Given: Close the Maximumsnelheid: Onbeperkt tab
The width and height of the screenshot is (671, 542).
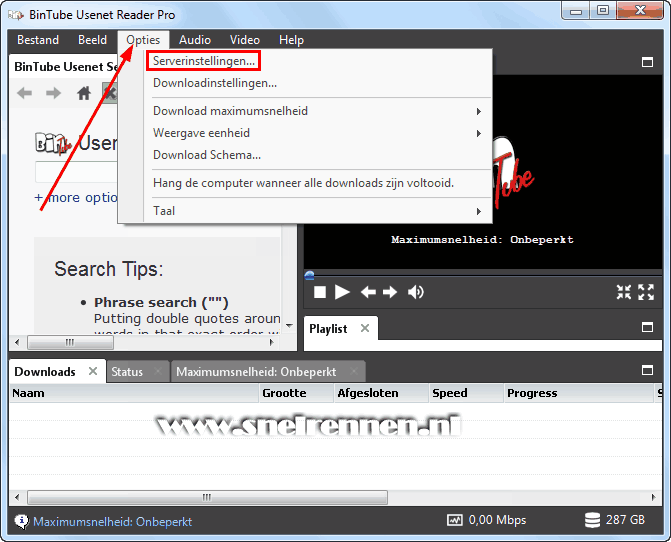Looking at the screenshot, I should (x=354, y=371).
